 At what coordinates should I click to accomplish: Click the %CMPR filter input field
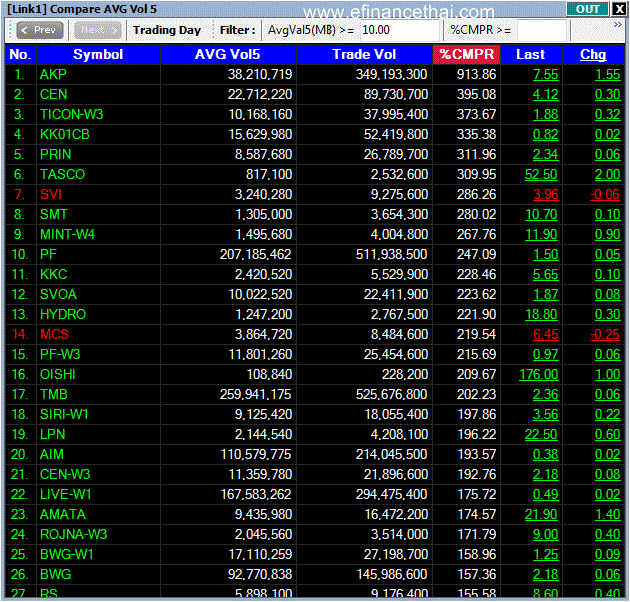542,31
